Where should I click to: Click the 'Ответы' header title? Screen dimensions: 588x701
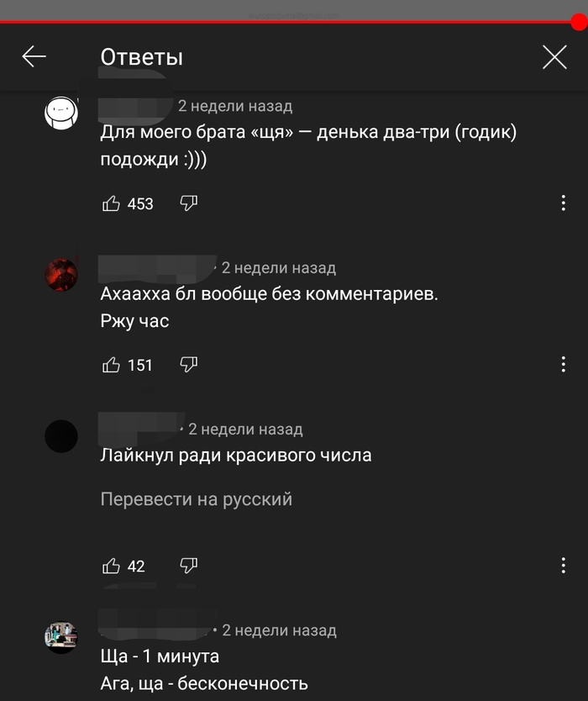pyautogui.click(x=142, y=57)
